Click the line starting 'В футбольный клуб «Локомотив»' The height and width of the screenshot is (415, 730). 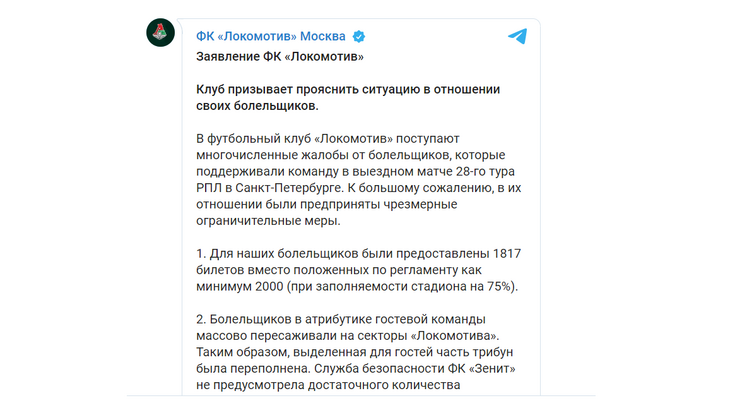341,137
